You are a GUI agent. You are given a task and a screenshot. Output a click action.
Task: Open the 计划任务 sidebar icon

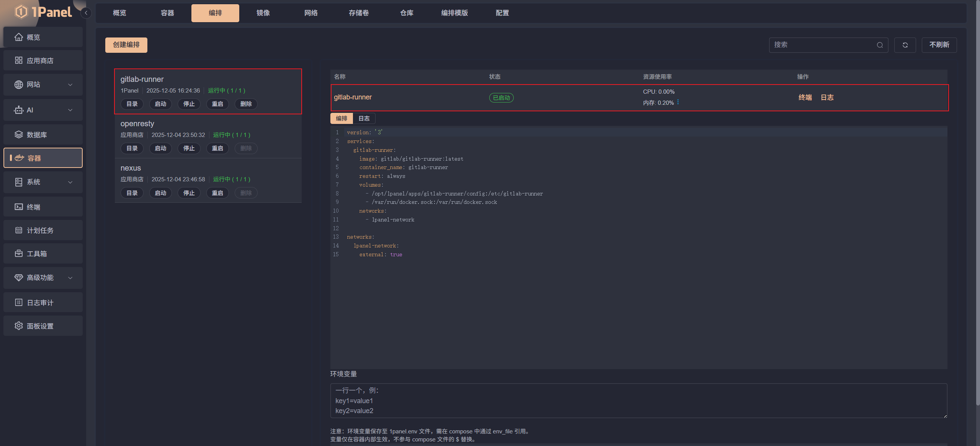(x=19, y=230)
